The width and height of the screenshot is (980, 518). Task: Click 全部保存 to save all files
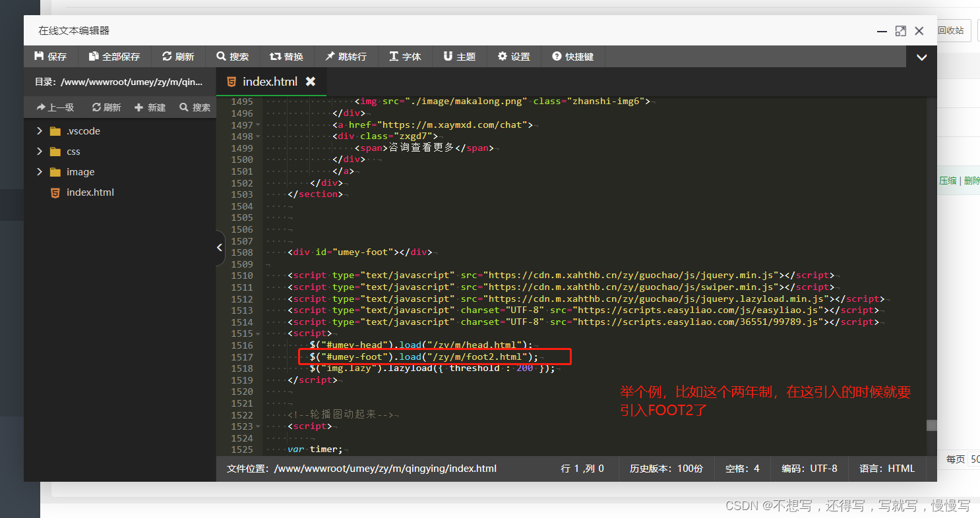(115, 57)
